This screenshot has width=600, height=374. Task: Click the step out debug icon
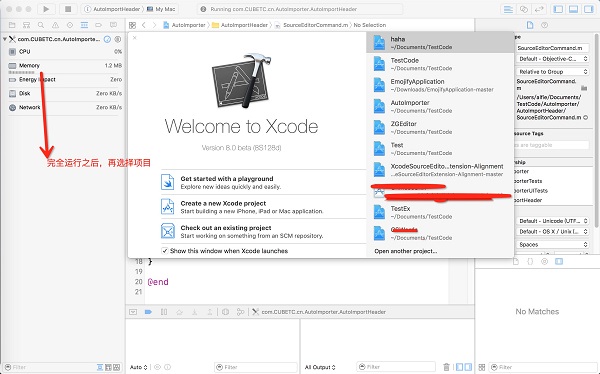[210, 312]
